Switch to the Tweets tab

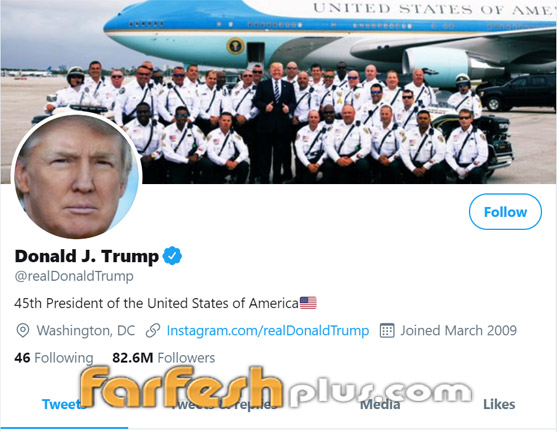click(x=64, y=405)
